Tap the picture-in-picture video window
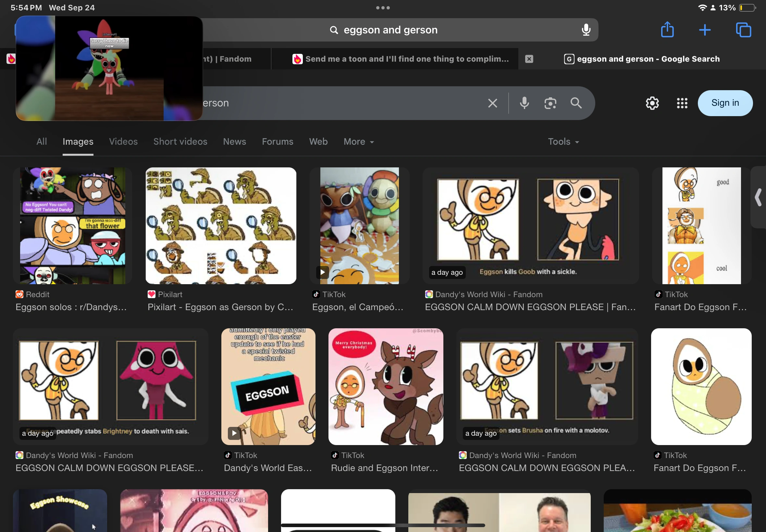 click(109, 68)
